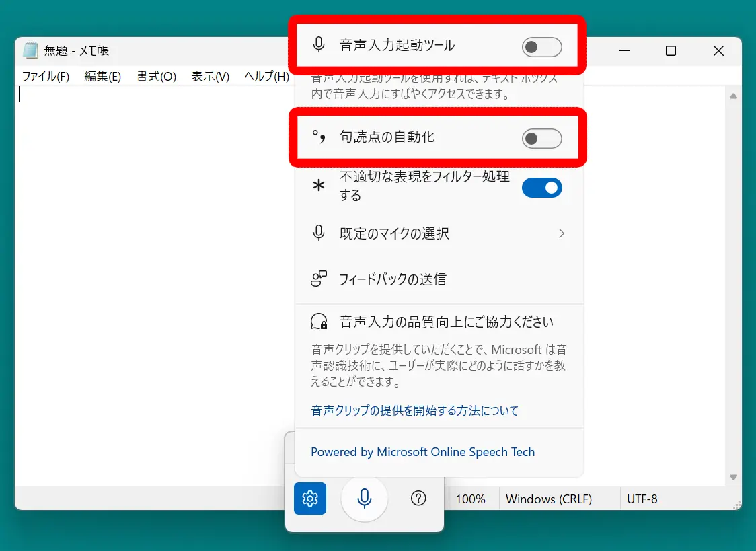756x551 pixels.
Task: Click the help question mark icon
Action: (x=418, y=498)
